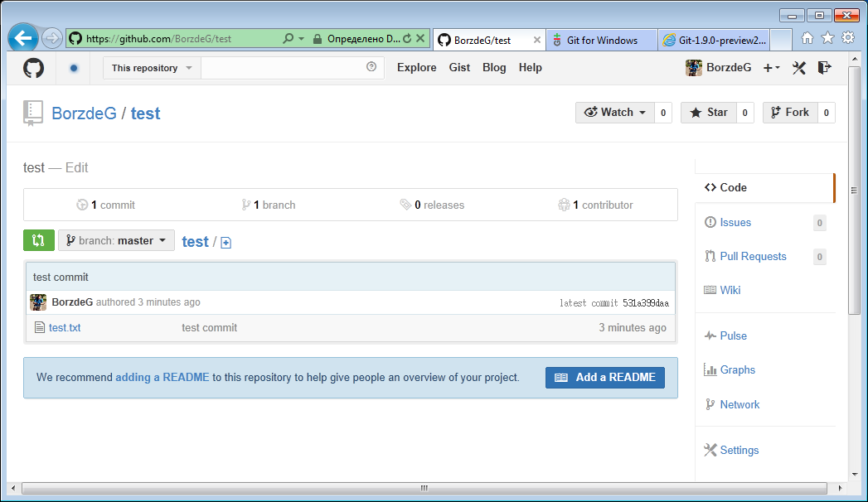This screenshot has height=502, width=868.
Task: Click the address bar search magnifier icon
Action: click(288, 39)
